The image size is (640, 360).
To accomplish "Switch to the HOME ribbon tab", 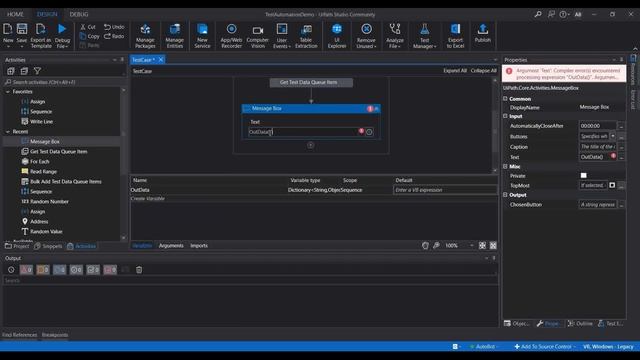I will coord(15,14).
